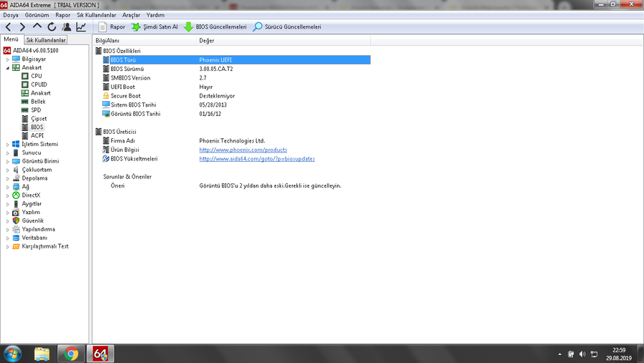644x363 pixels.
Task: Expand the Ağ tree node
Action: tap(7, 187)
